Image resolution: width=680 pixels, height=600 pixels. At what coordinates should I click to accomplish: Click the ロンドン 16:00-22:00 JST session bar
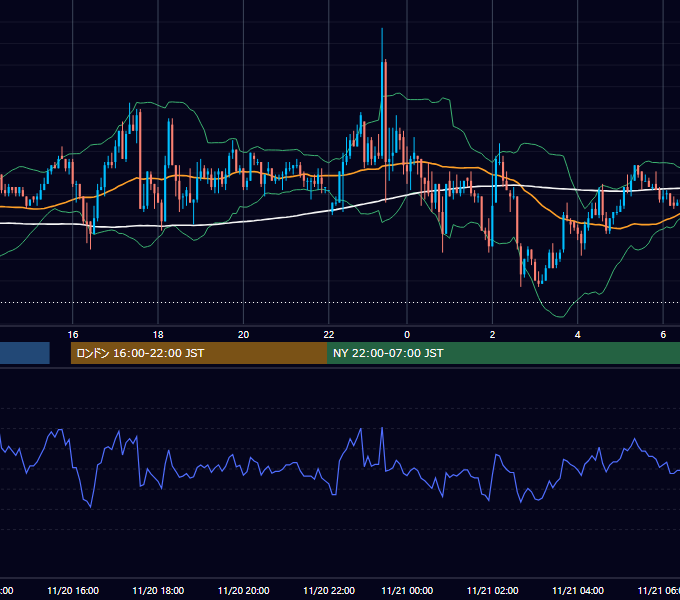point(199,353)
